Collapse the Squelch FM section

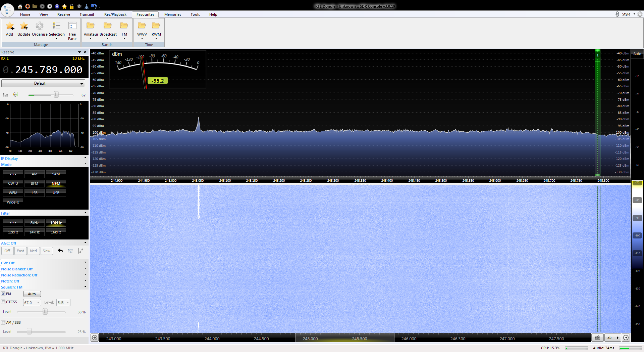(x=44, y=287)
